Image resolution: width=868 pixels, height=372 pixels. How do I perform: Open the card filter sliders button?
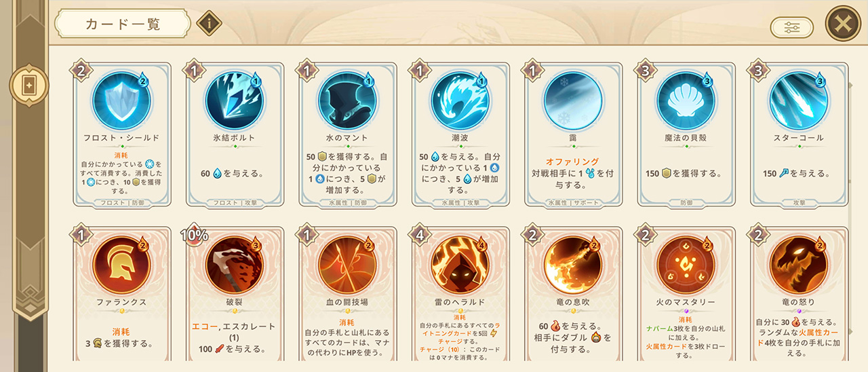792,27
